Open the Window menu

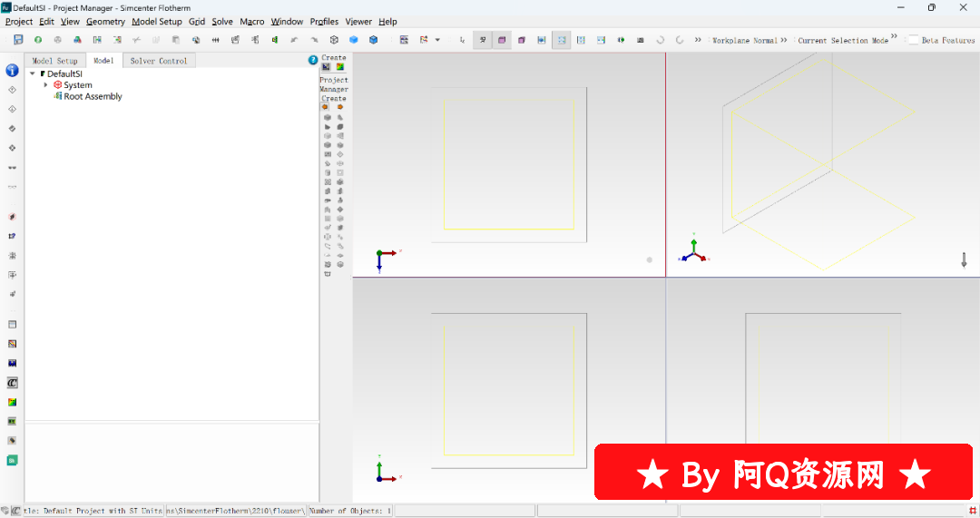pyautogui.click(x=287, y=21)
